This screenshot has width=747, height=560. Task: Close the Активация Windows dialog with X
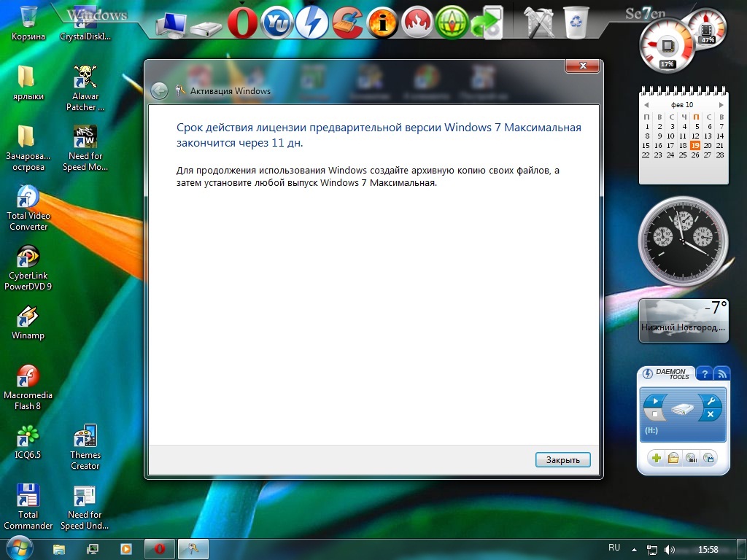click(x=582, y=66)
